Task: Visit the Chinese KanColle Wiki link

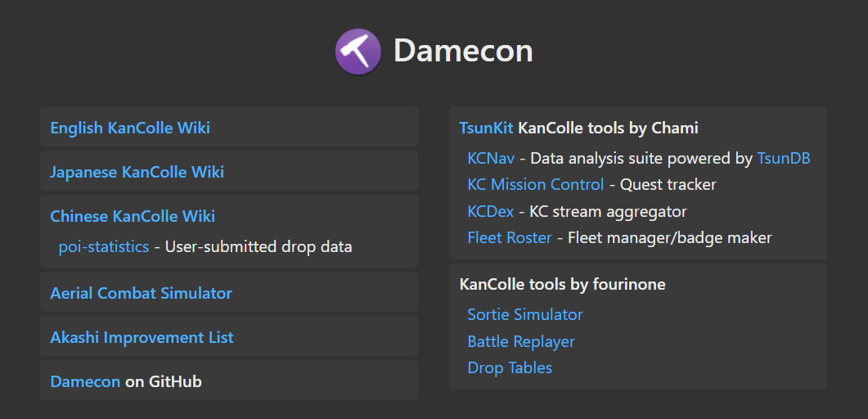Action: click(x=133, y=216)
